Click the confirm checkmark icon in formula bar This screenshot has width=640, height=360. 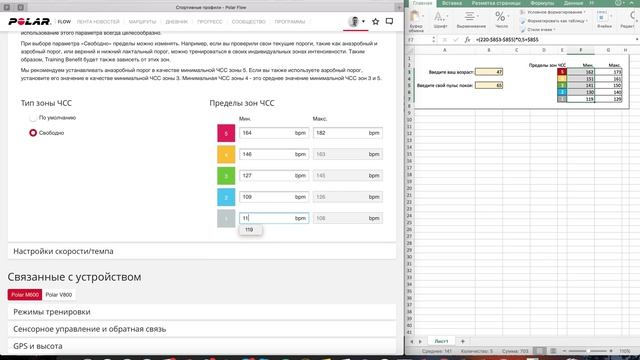click(x=456, y=40)
